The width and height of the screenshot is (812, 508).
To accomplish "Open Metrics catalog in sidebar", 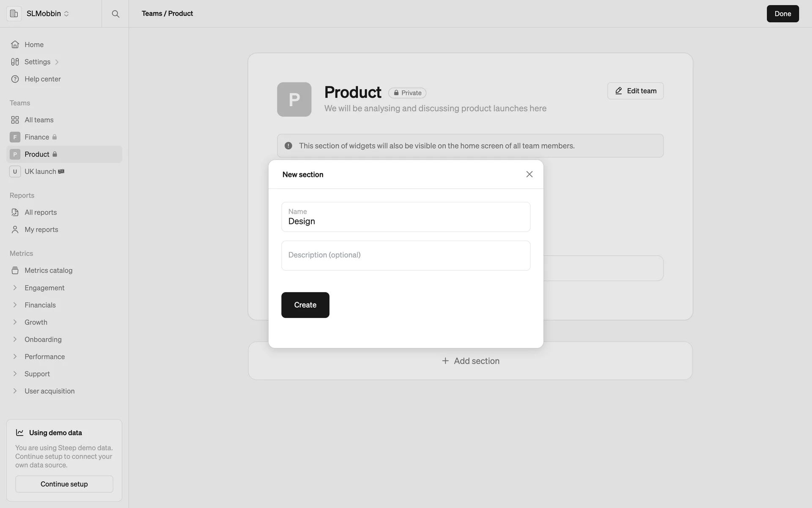I will click(x=48, y=271).
